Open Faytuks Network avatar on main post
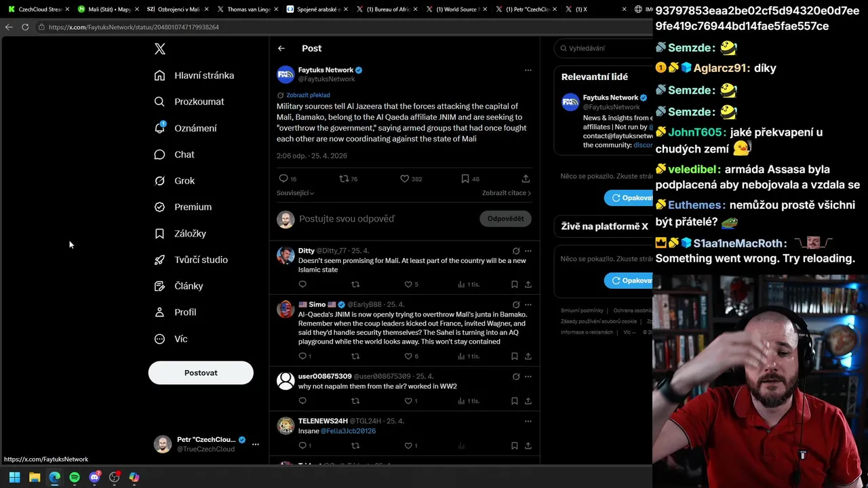This screenshot has width=868, height=488. [285, 74]
